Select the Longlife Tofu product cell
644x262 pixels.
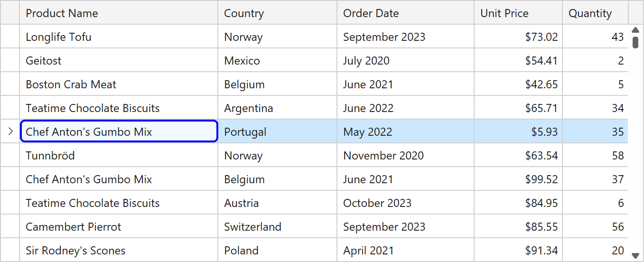119,37
